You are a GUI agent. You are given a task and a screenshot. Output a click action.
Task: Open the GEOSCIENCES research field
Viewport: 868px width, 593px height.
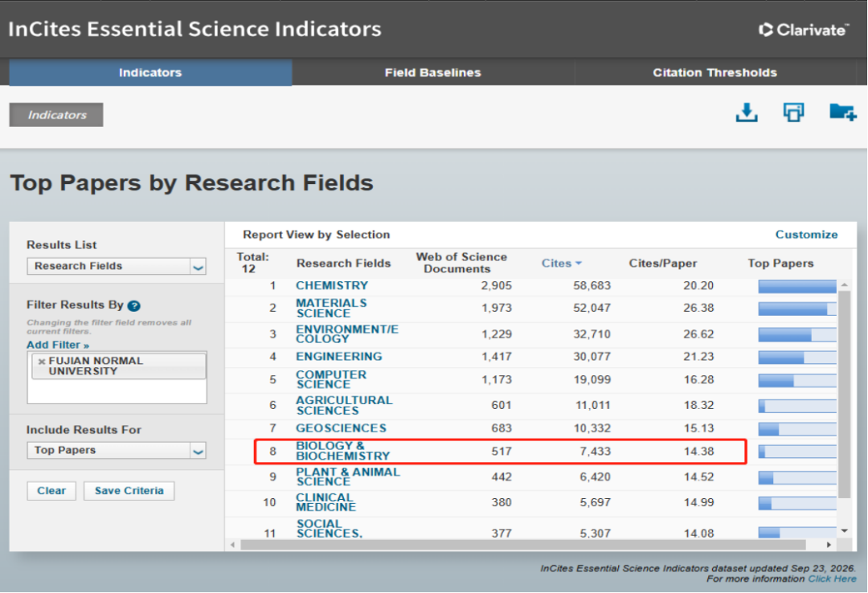(x=341, y=428)
